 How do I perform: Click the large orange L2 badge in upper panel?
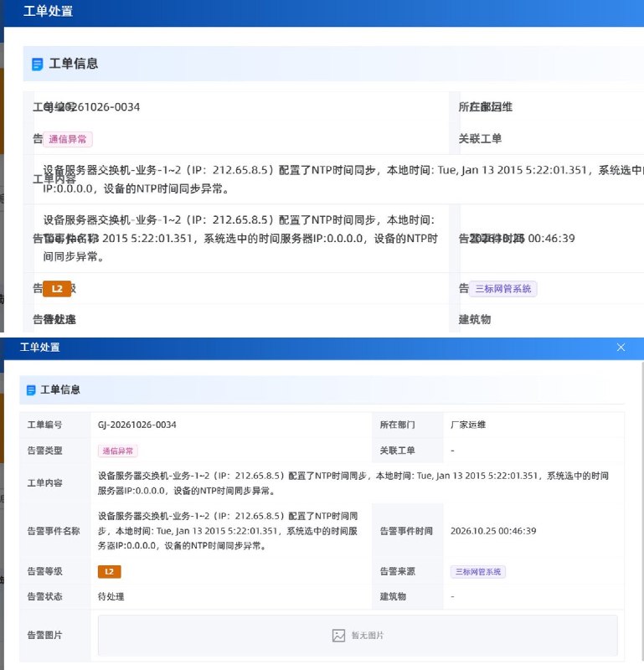pos(57,289)
